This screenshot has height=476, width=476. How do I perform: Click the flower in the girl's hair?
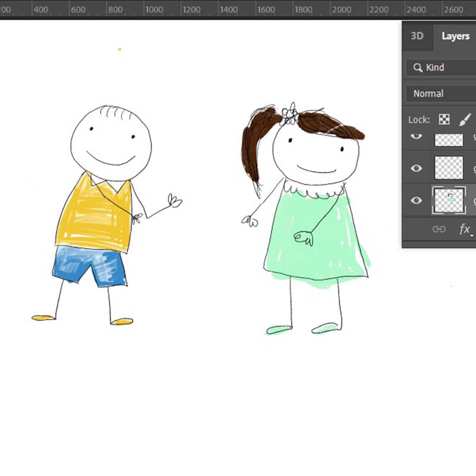(x=290, y=114)
